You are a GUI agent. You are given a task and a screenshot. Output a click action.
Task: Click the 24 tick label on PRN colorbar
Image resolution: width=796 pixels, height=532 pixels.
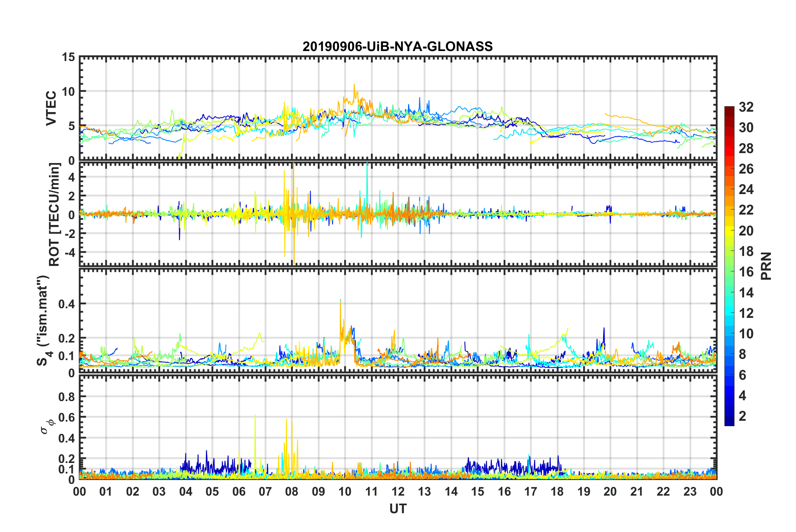click(746, 189)
